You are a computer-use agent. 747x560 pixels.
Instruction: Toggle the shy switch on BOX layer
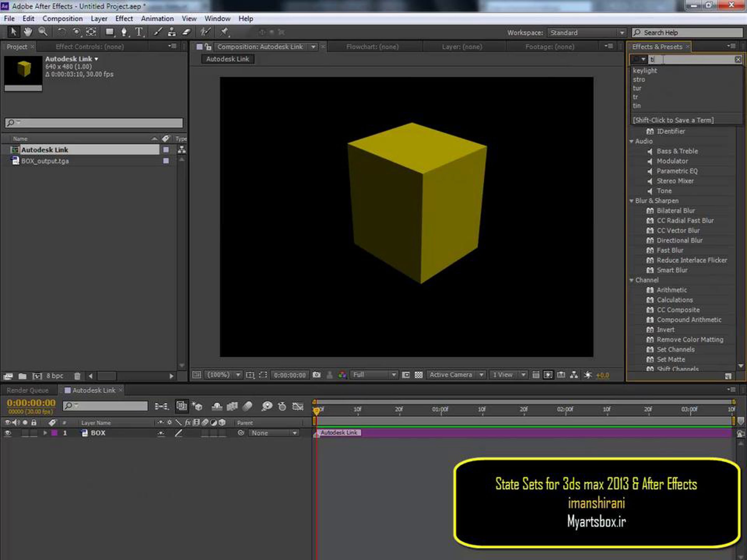point(162,433)
